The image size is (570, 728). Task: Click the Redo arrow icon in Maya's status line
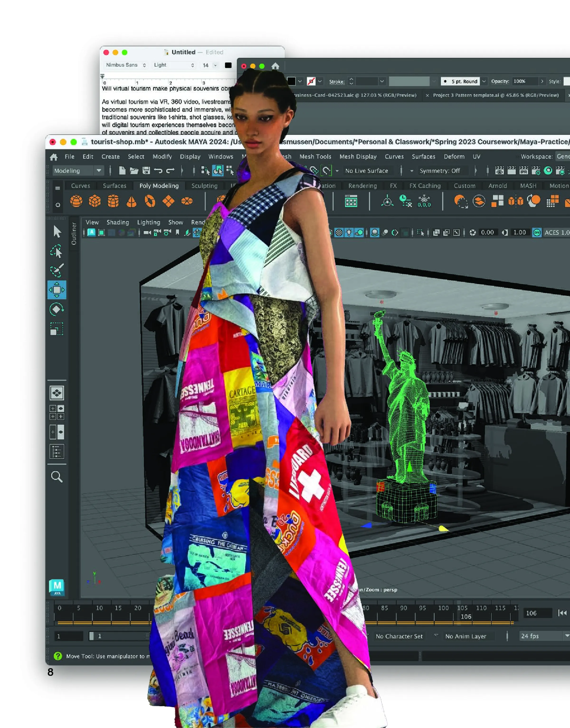click(170, 171)
